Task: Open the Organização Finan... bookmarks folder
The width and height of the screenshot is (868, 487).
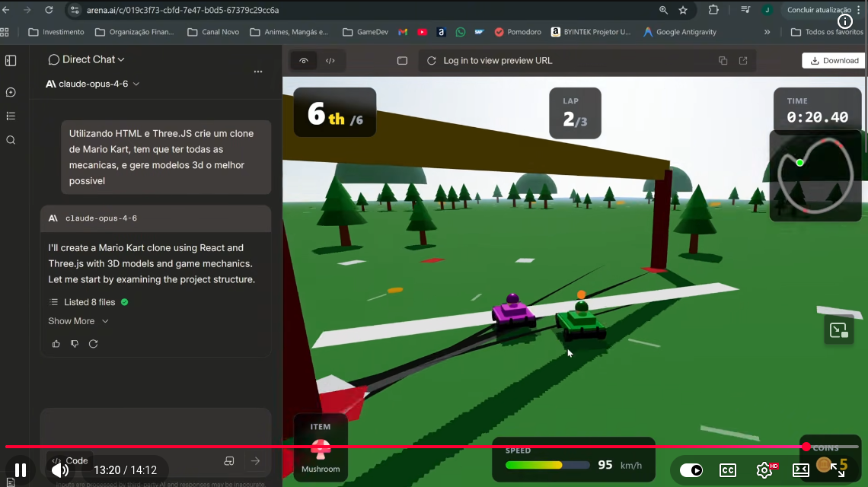Action: [x=135, y=32]
